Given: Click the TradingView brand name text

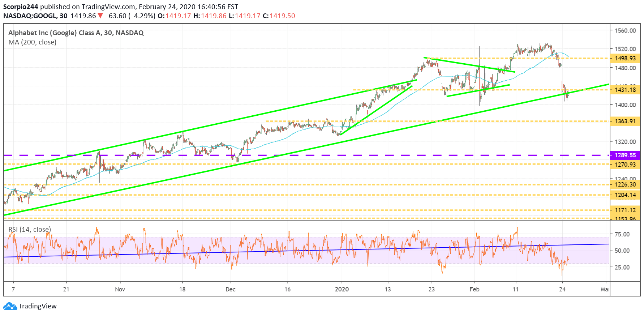Looking at the screenshot, I should click(38, 306).
